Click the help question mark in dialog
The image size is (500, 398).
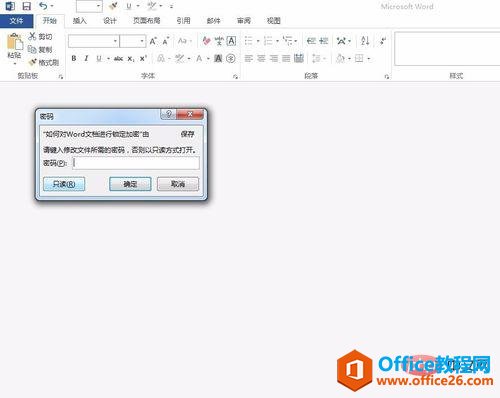169,114
